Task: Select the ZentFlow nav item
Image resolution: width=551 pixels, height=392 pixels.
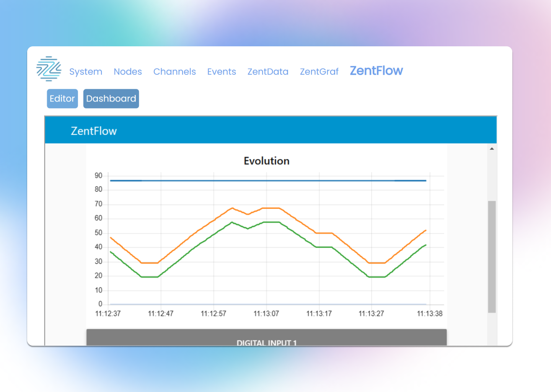Action: click(376, 71)
